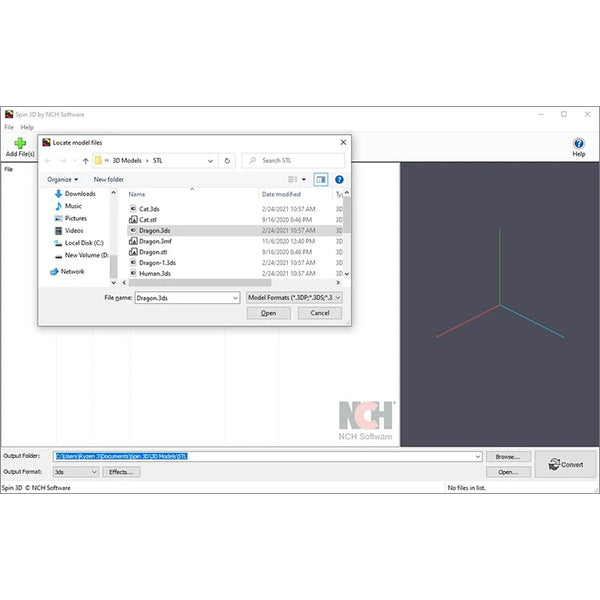Select the Dragon.3mf file
This screenshot has width=600, height=600.
point(155,241)
